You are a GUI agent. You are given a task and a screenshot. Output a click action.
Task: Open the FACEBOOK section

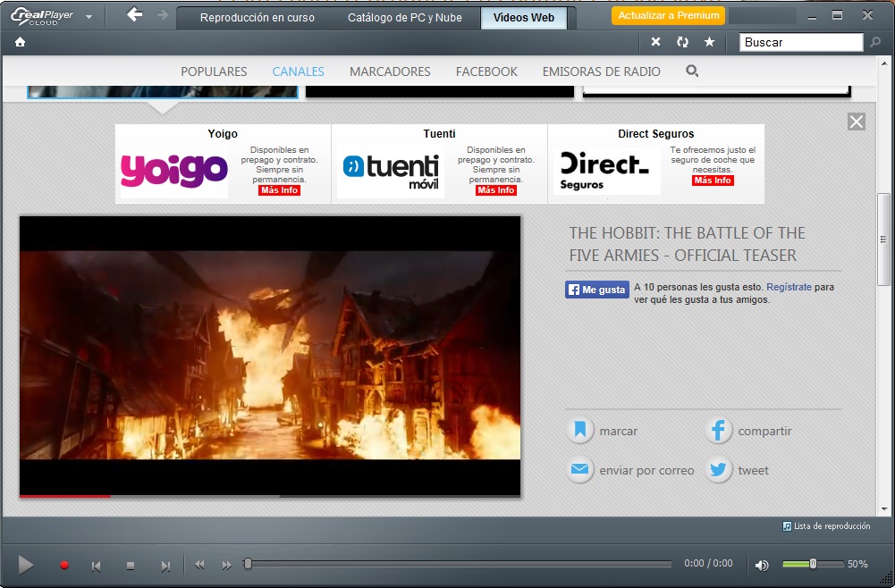click(x=486, y=71)
